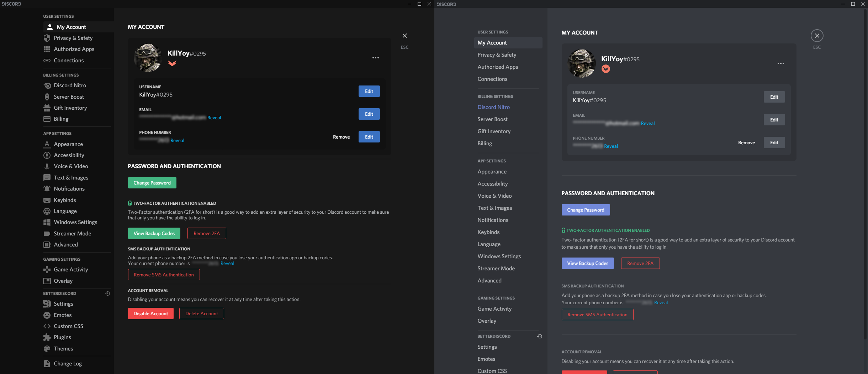Click Accessibility icon in left window
The image size is (868, 374).
tap(47, 155)
